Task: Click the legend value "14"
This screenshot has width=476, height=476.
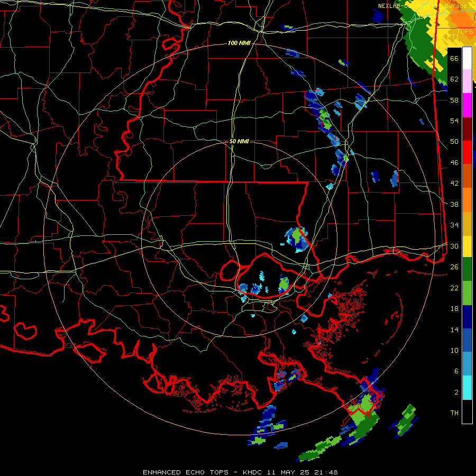Action: coord(454,329)
